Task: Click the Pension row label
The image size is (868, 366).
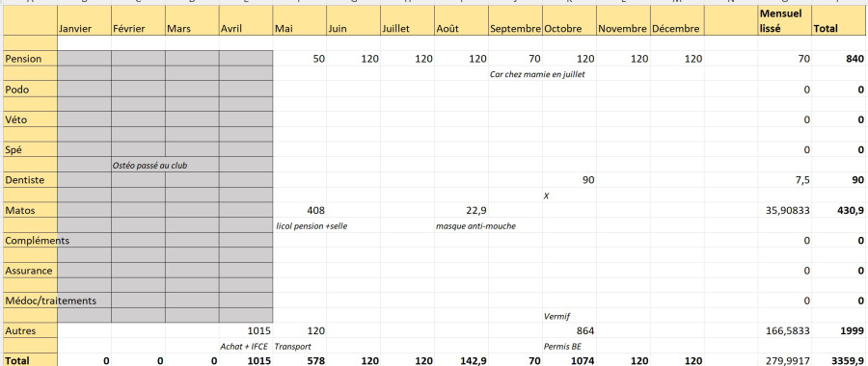Action: [x=30, y=59]
